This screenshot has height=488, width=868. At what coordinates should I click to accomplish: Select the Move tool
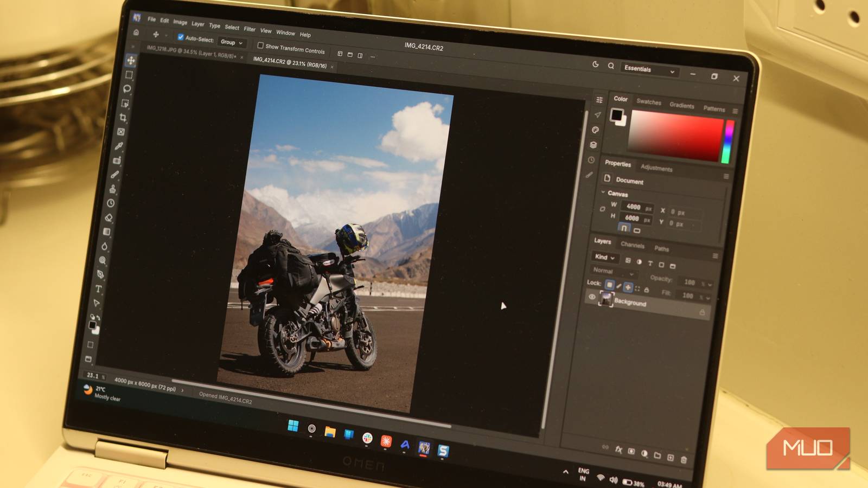131,60
